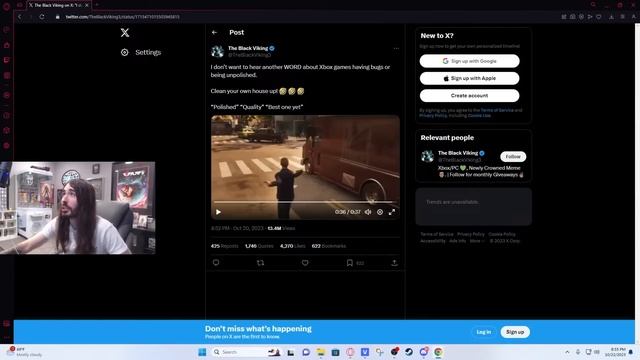Open The Black Viking name in Relevant people
Image resolution: width=640 pixels, height=360 pixels.
pos(458,153)
